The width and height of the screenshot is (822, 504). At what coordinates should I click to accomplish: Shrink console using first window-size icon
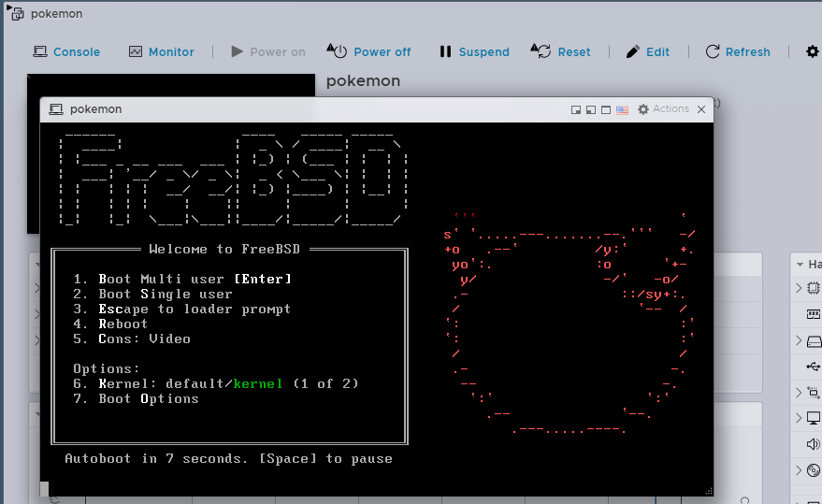coord(576,109)
